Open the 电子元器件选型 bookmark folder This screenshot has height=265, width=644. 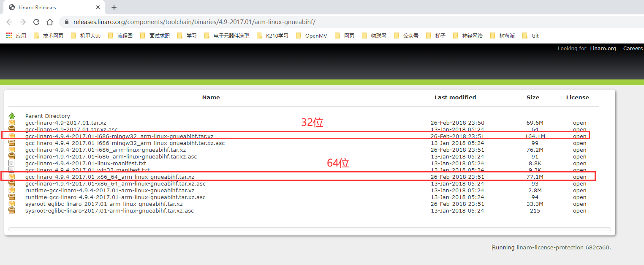click(227, 36)
